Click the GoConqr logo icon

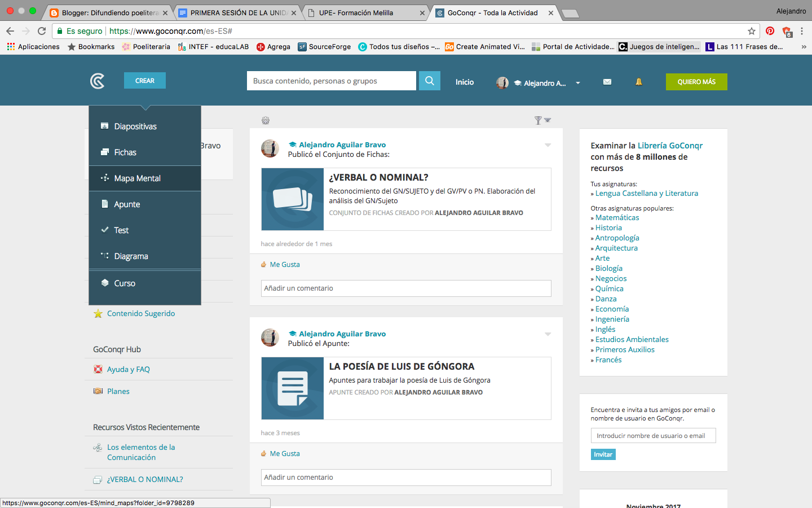[x=98, y=81]
